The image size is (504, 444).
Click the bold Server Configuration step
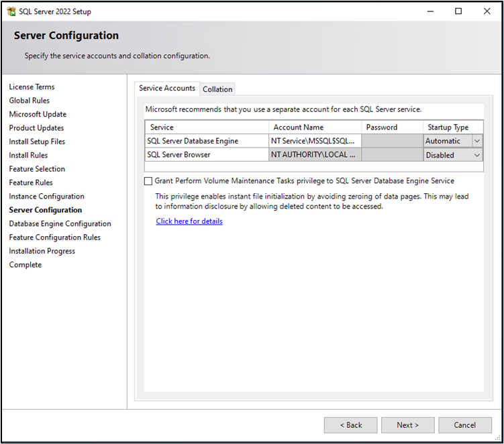[x=46, y=210]
